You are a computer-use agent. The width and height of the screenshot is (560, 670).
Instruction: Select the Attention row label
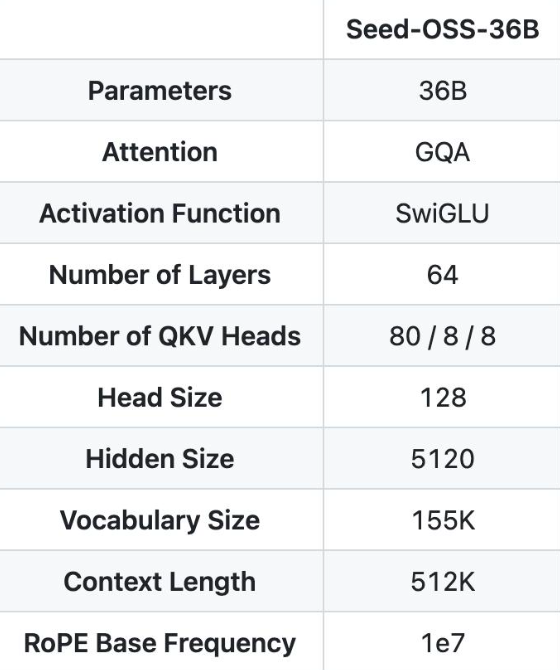coord(160,152)
